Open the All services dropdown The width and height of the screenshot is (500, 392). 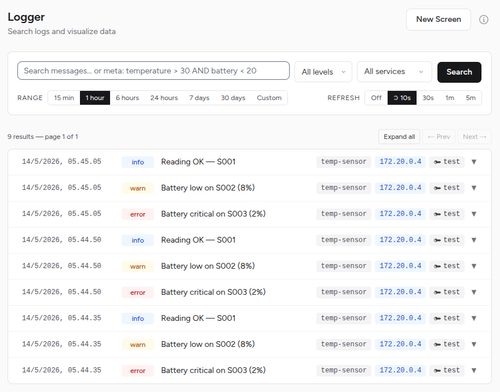(x=394, y=72)
